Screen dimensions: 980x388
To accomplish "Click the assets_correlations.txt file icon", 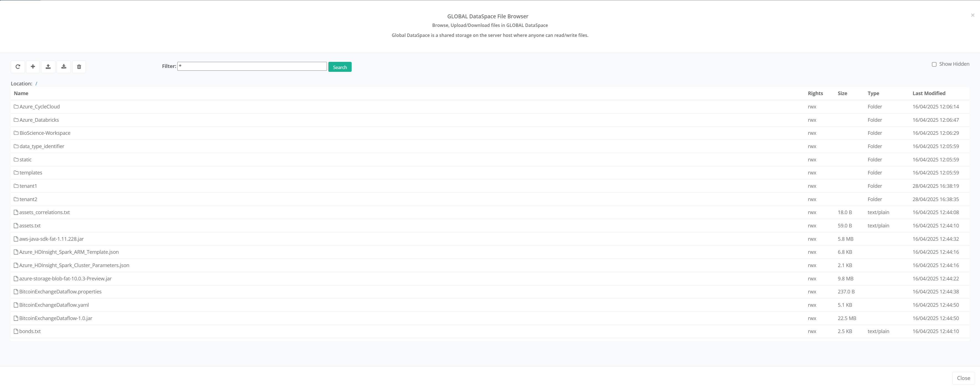I will coord(16,212).
